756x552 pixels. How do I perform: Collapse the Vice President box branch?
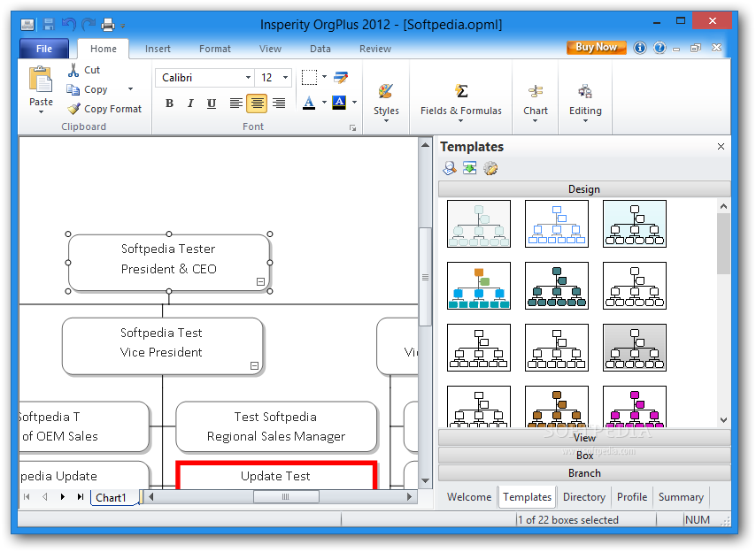(255, 365)
